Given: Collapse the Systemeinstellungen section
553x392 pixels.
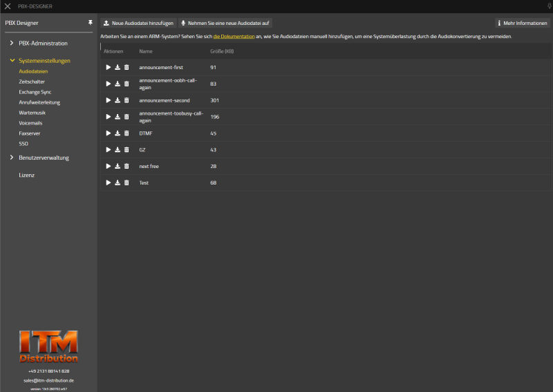Looking at the screenshot, I should (12, 60).
